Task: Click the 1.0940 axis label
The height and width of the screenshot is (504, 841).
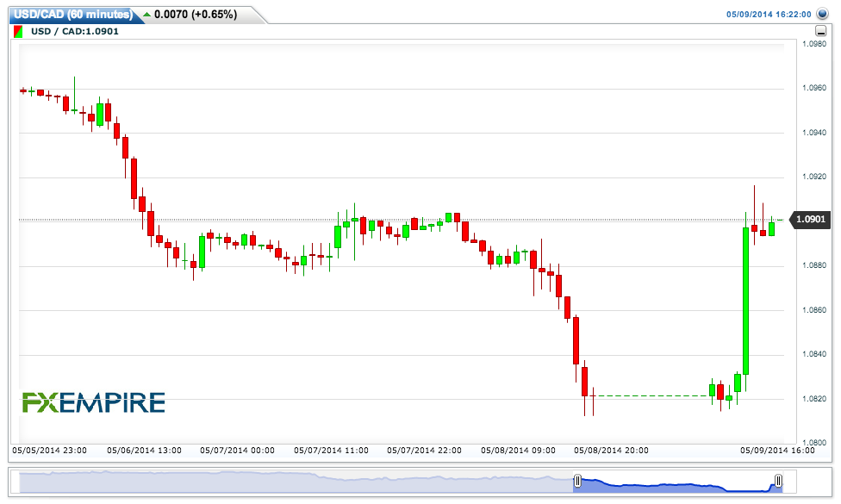Action: tap(814, 133)
